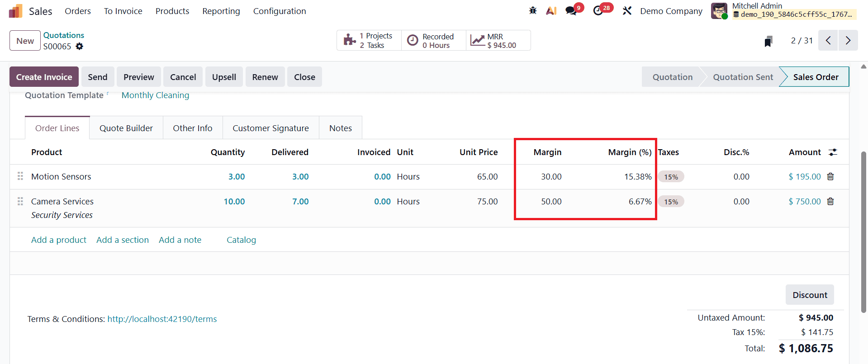Open the Reporting menu
This screenshot has width=868, height=364.
(221, 11)
